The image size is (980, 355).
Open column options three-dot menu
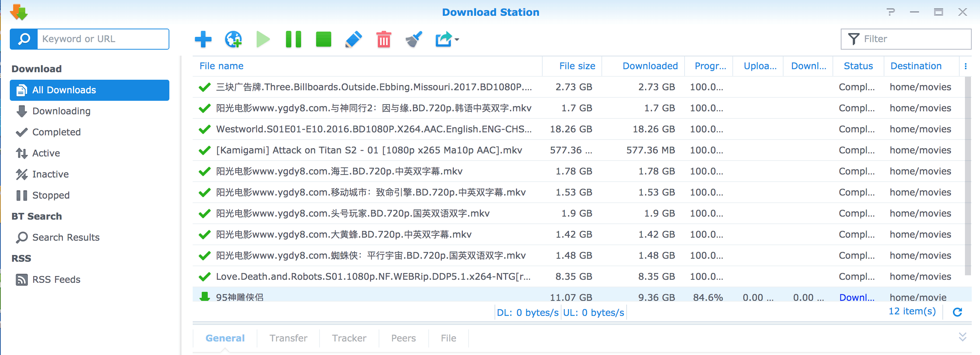[x=966, y=66]
